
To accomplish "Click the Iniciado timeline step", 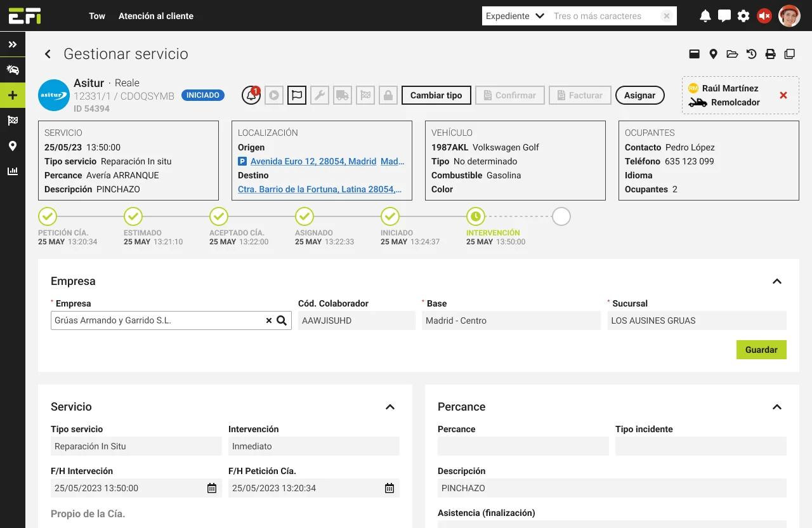I will pyautogui.click(x=390, y=216).
